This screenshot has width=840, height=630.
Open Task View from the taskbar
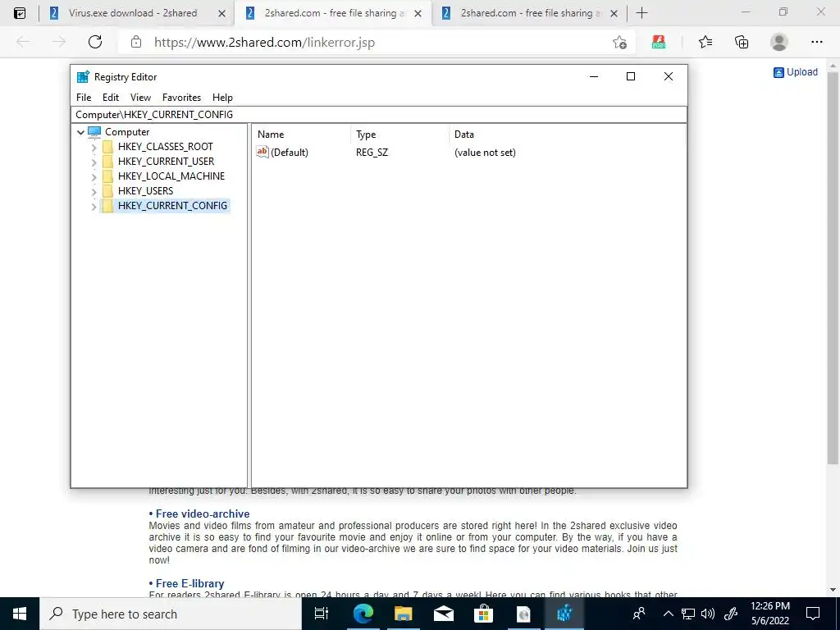pos(322,614)
